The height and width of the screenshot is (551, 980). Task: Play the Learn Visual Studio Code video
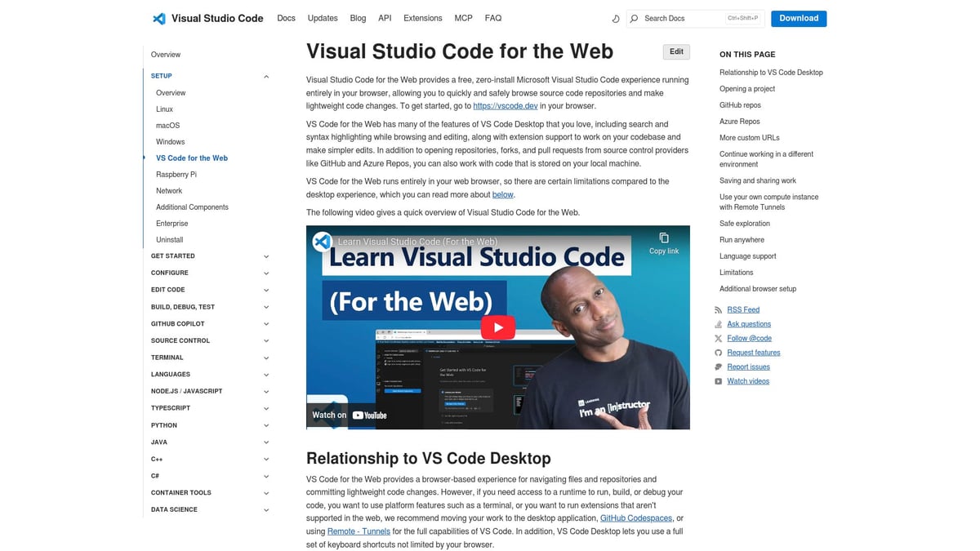(x=497, y=327)
